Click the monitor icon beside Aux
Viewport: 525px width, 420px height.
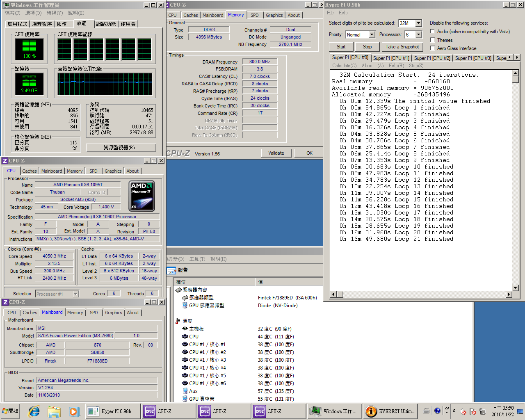(x=185, y=391)
